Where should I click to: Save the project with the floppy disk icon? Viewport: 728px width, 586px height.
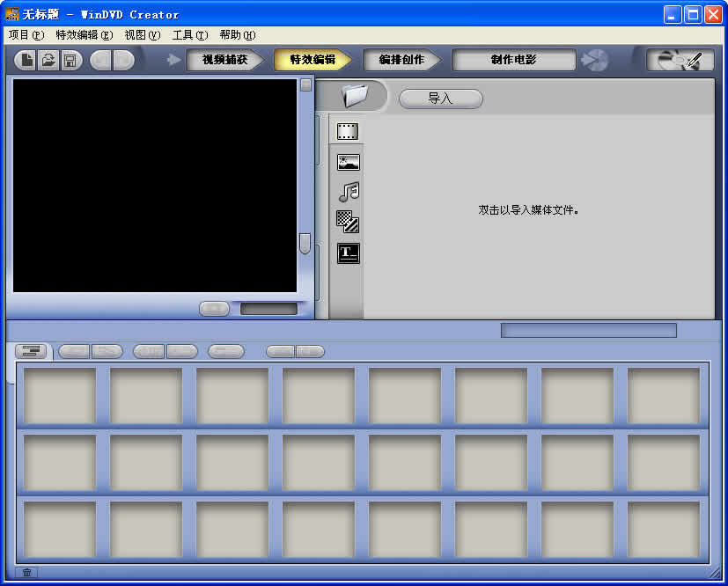pyautogui.click(x=70, y=61)
